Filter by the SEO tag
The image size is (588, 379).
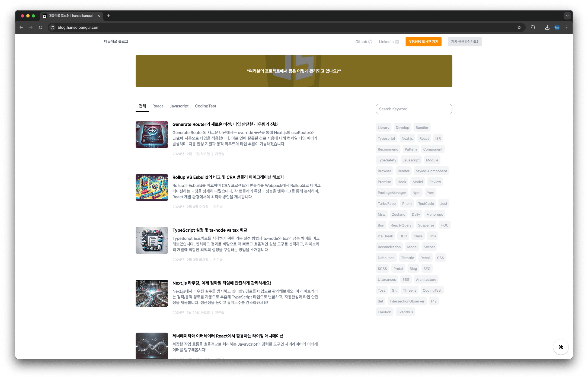point(427,269)
